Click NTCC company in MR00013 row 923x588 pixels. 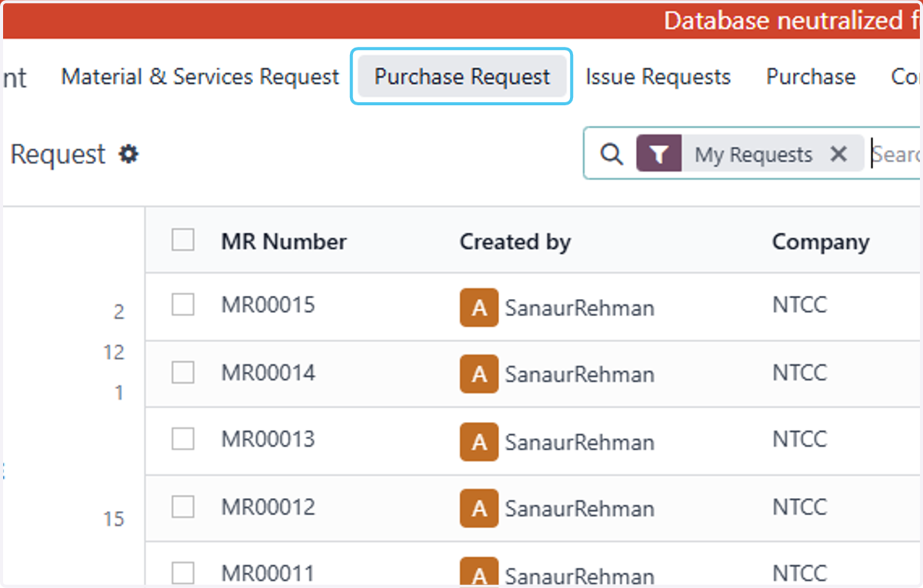(x=800, y=439)
